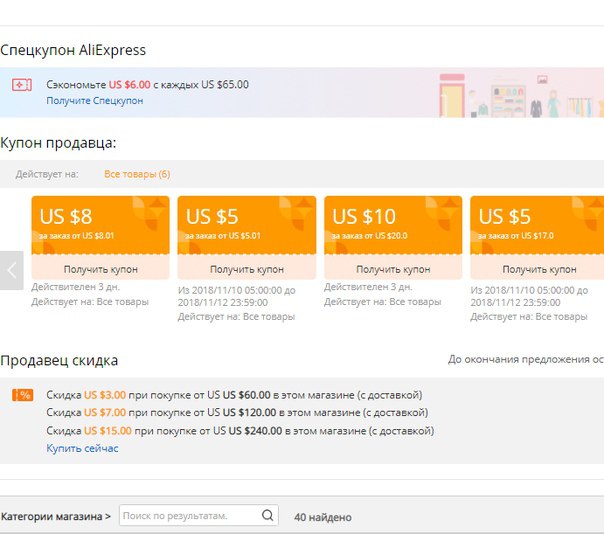Click the Скидка US $15.00 discount line
Image resolution: width=604 pixels, height=534 pixels.
[240, 430]
